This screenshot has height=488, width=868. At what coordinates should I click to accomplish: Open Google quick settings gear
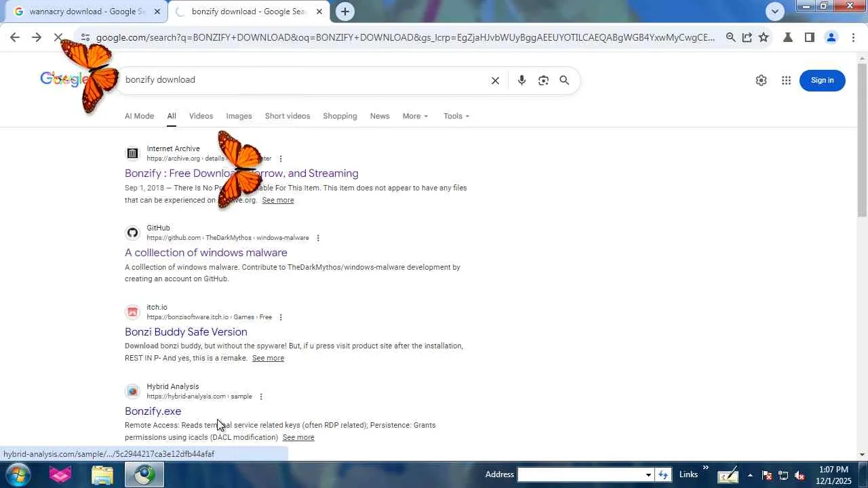pyautogui.click(x=761, y=81)
